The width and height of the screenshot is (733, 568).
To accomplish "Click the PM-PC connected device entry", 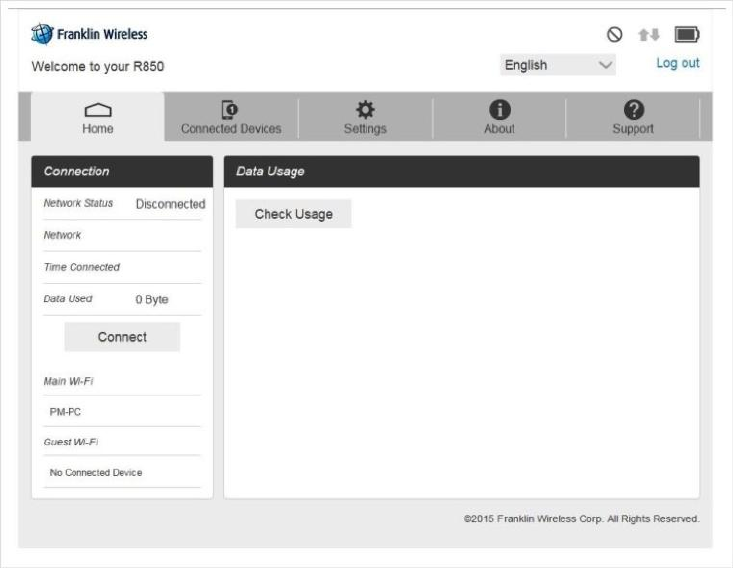I will 65,412.
